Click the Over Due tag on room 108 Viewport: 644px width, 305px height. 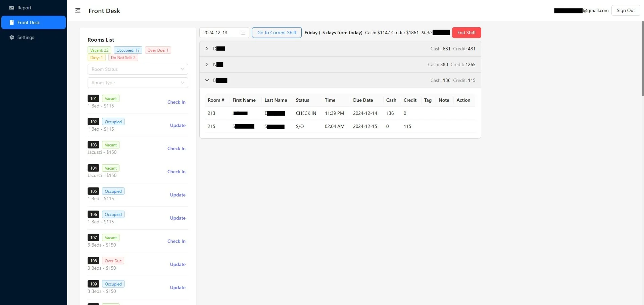[113, 261]
